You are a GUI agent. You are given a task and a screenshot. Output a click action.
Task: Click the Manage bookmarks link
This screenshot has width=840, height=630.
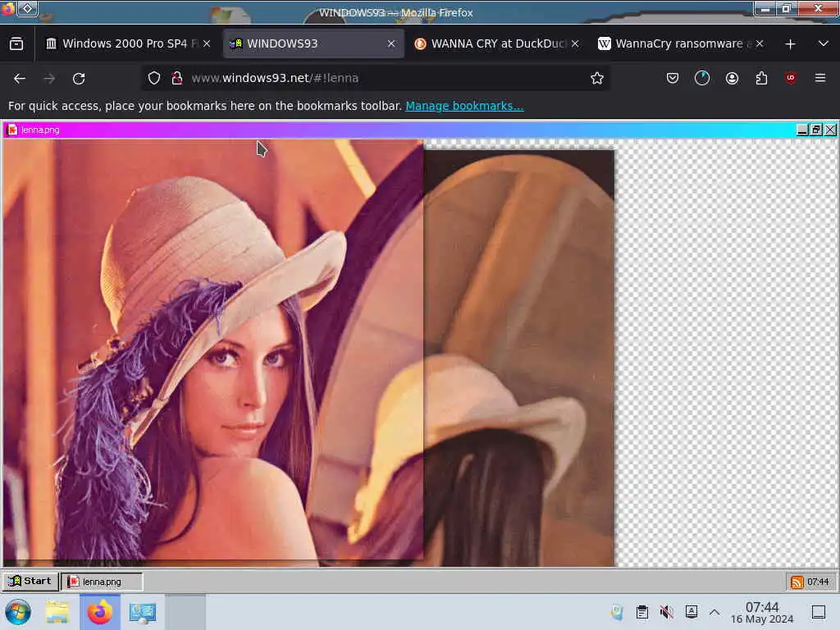(464, 106)
